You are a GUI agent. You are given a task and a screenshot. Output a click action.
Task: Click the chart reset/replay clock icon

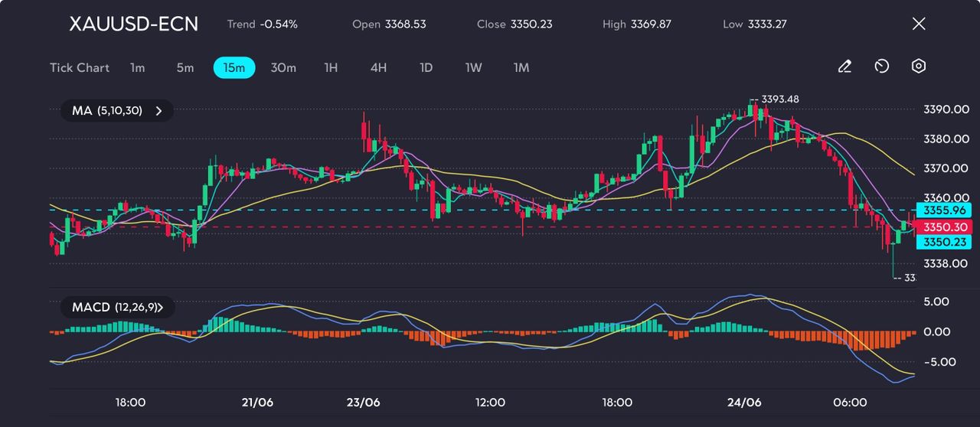click(881, 67)
